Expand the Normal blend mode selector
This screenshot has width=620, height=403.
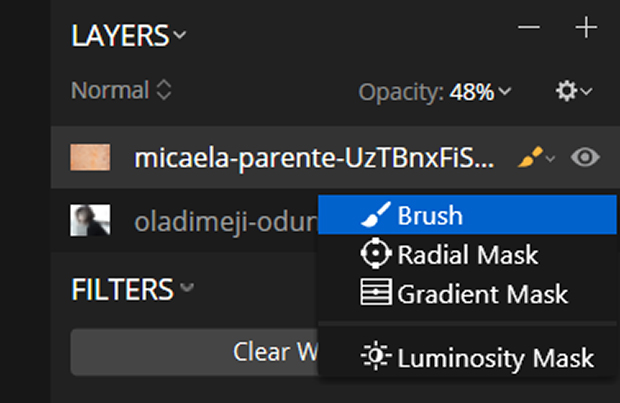point(121,90)
